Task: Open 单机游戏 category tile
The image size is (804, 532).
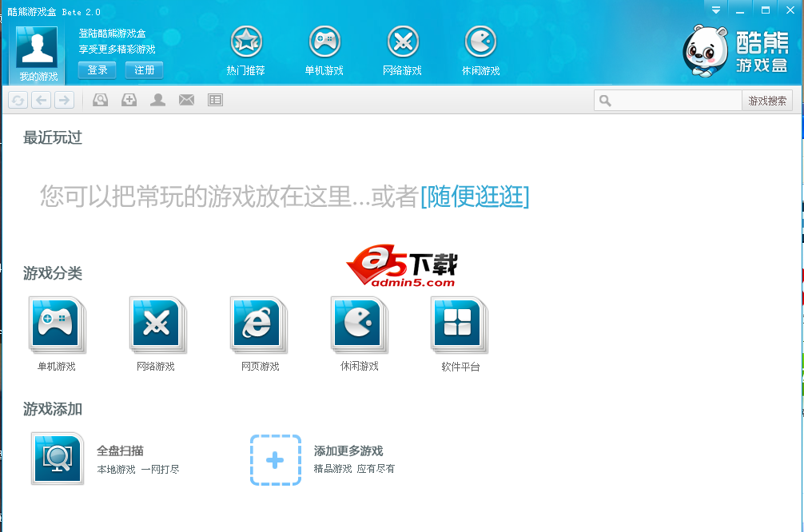Action: (57, 325)
